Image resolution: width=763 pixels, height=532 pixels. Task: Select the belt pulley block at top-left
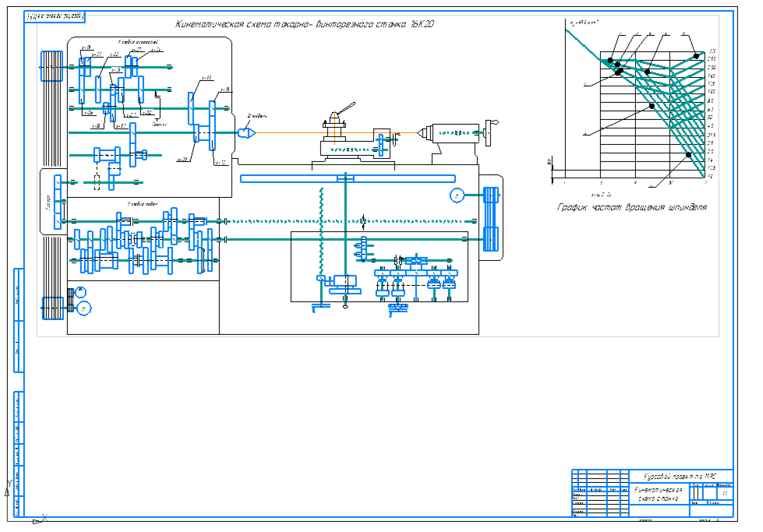[51, 69]
